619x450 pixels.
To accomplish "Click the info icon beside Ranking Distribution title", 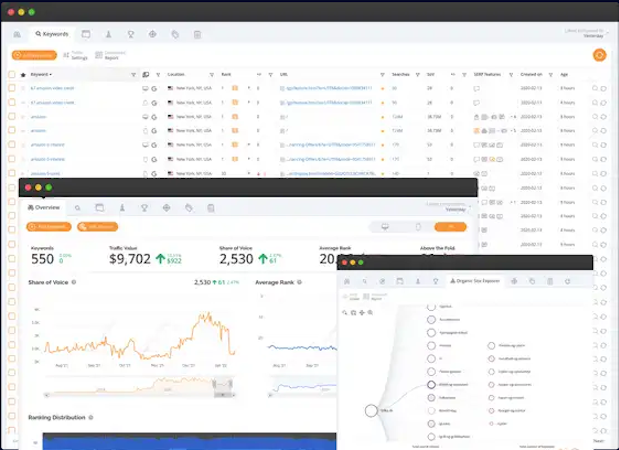I will pos(91,417).
